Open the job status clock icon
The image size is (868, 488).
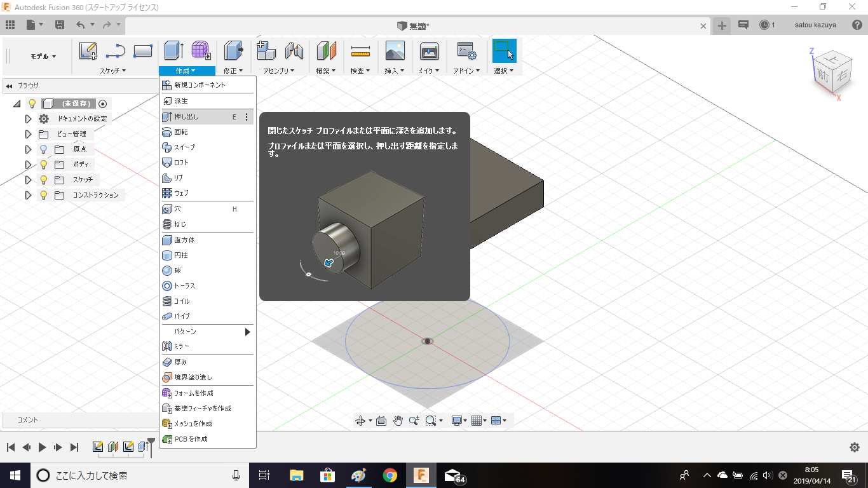(764, 25)
